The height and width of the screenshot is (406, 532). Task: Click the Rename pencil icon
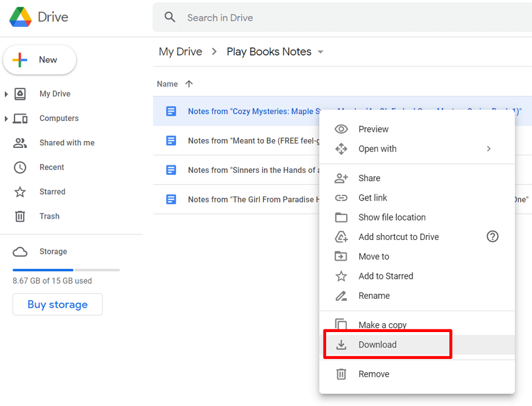[341, 296]
